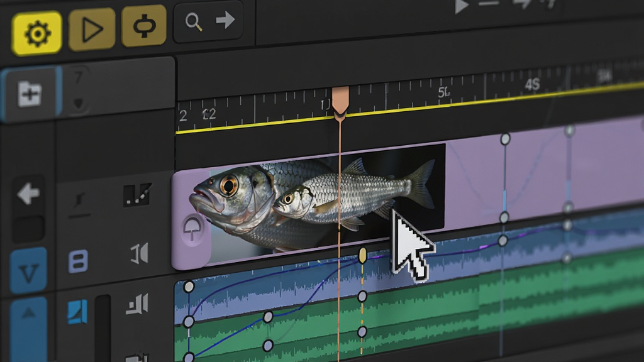Image resolution: width=644 pixels, height=362 pixels.
Task: Click the 12 label on the timeline ruler
Action: point(209,114)
